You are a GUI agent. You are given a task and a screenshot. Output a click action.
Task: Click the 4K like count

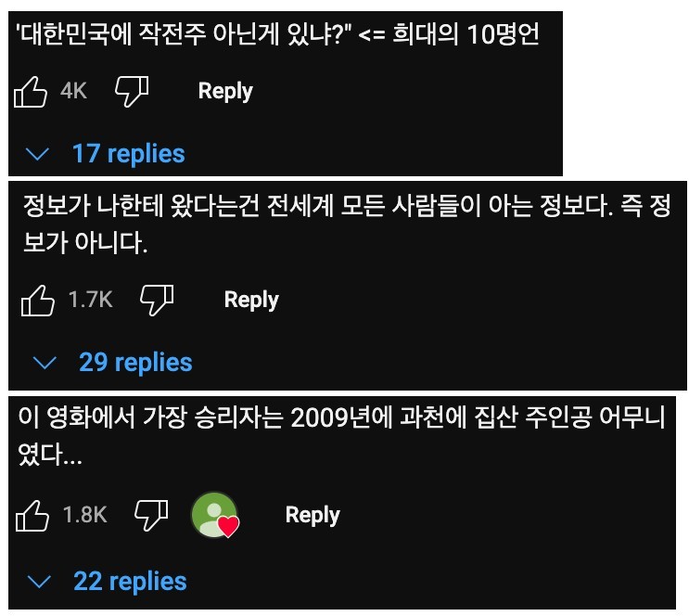click(x=73, y=92)
